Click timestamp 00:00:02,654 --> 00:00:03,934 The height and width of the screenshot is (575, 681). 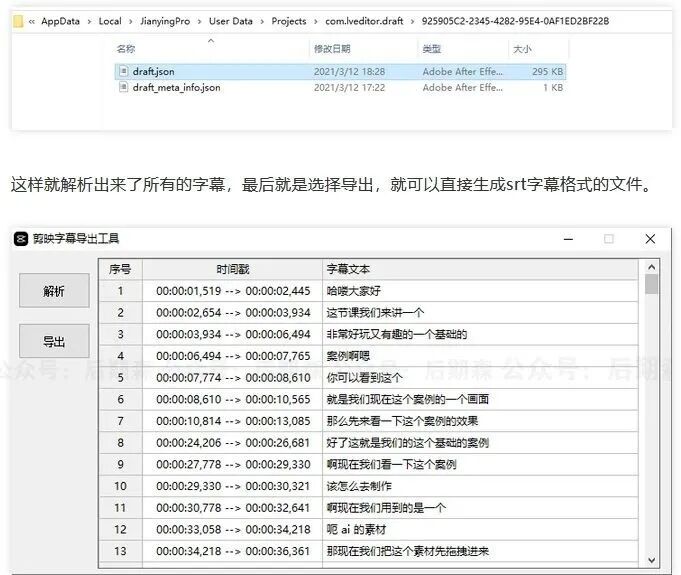coord(233,313)
